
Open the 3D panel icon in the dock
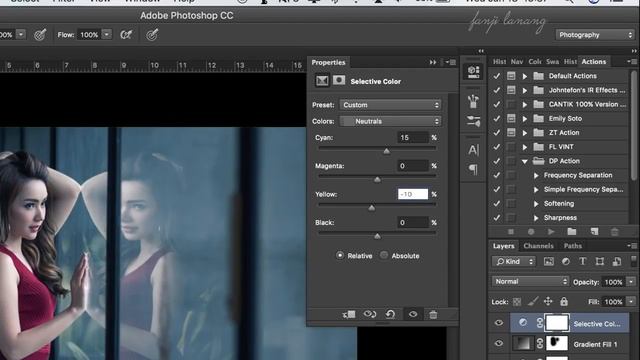(473, 72)
